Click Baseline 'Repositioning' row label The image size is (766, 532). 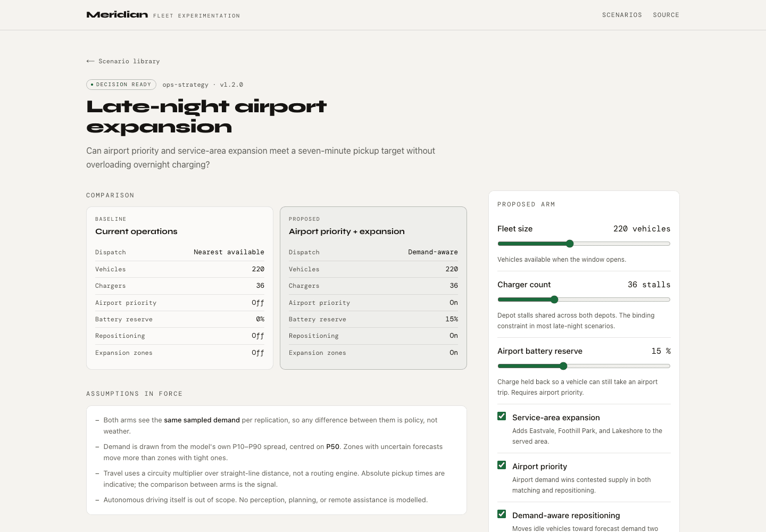(120, 336)
